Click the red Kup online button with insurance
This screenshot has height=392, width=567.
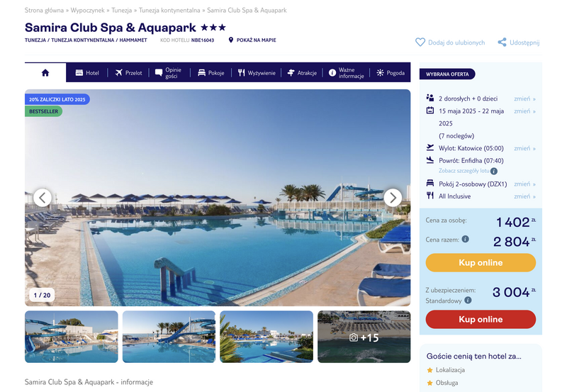(481, 319)
